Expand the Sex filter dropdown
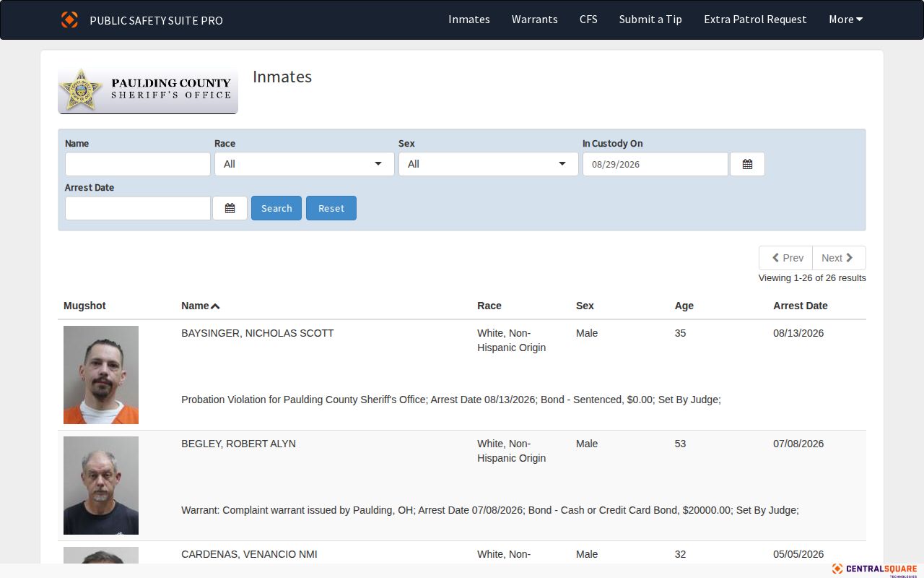The image size is (924, 578). click(x=489, y=164)
